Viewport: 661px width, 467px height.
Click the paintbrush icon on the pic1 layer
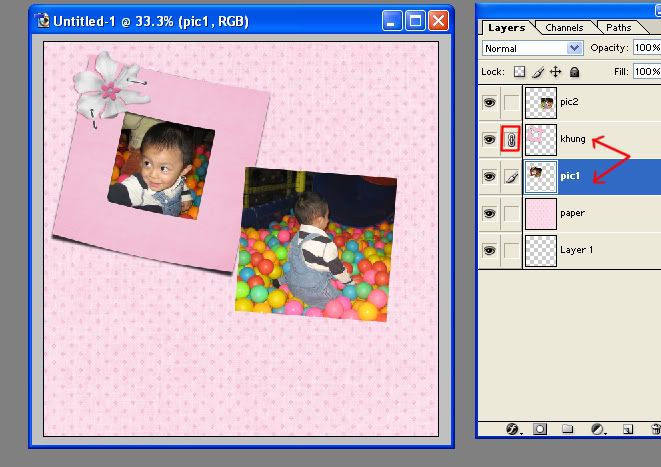point(511,177)
